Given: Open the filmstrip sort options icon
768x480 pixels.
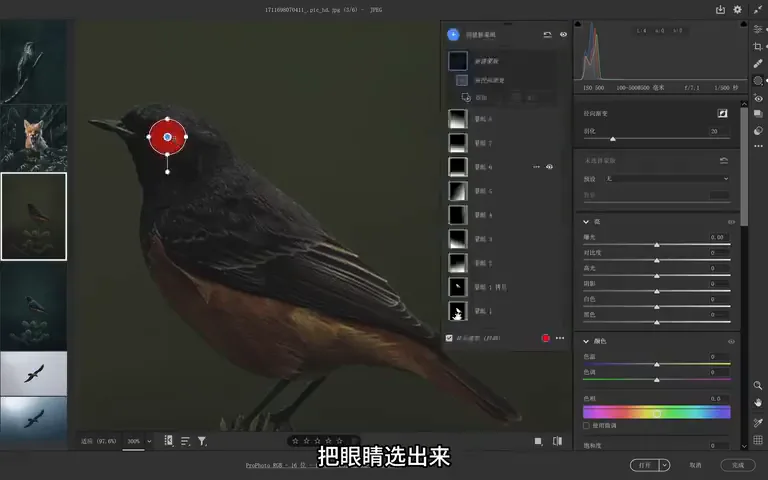Looking at the screenshot, I should click(x=185, y=441).
